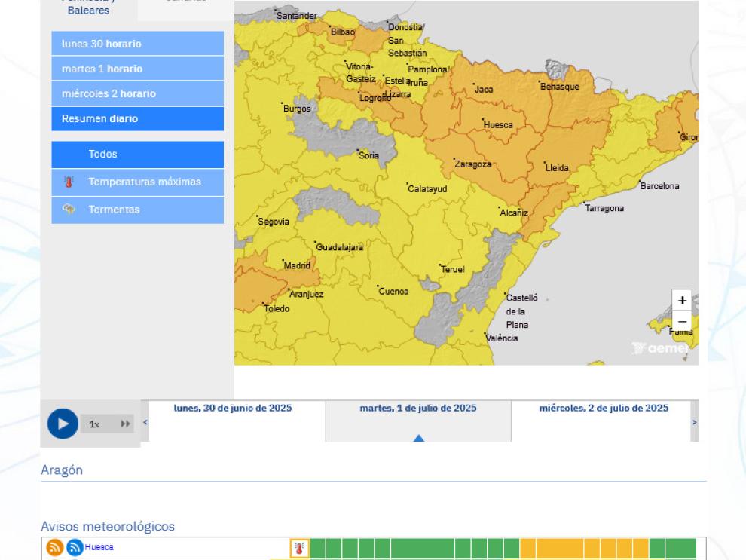Viewport: 746px width, 560px height.
Task: Zoom in on the map
Action: pos(682,300)
